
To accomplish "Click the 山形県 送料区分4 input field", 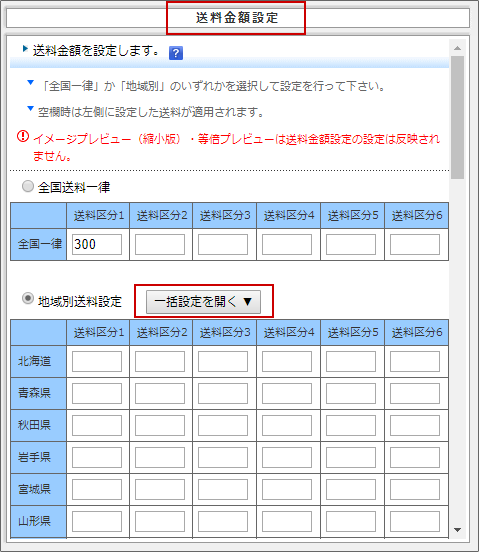I will (287, 522).
